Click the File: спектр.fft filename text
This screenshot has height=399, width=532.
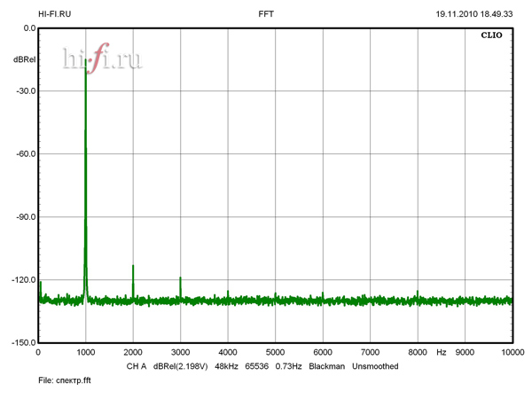coord(65,380)
